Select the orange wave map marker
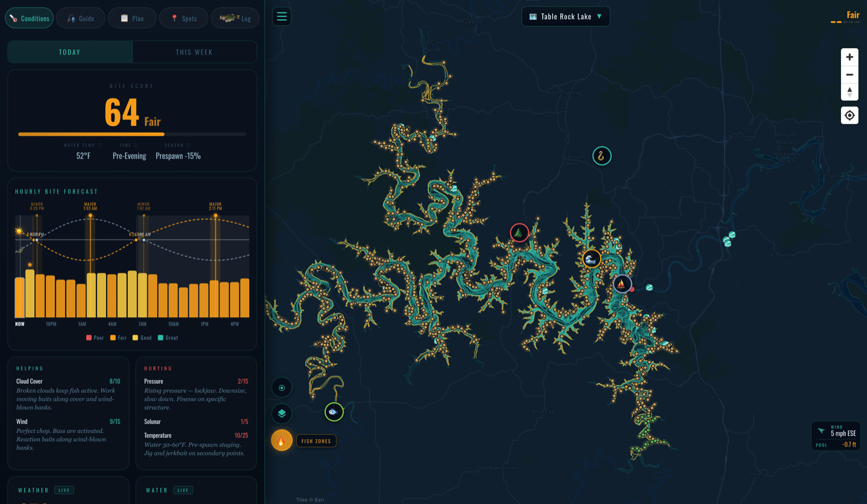The image size is (867, 504). (591, 259)
